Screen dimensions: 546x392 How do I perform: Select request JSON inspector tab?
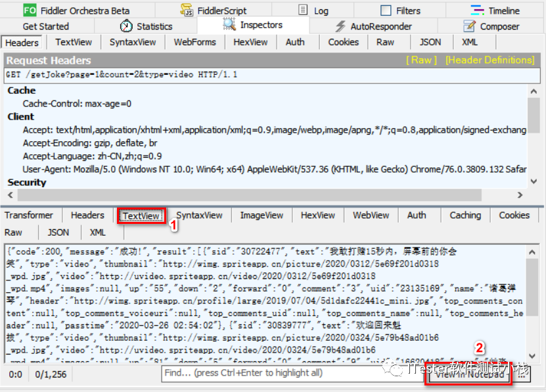[x=430, y=42]
